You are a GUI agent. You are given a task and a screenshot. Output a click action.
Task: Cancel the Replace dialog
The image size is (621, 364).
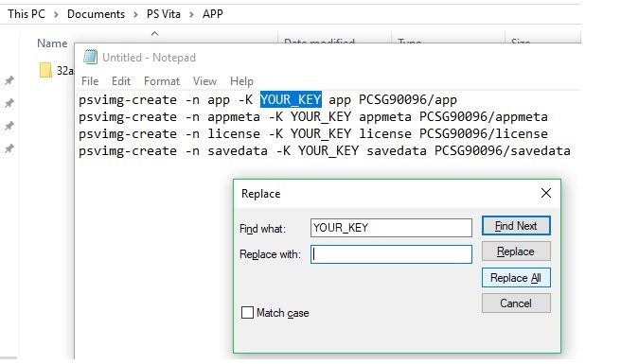(516, 303)
